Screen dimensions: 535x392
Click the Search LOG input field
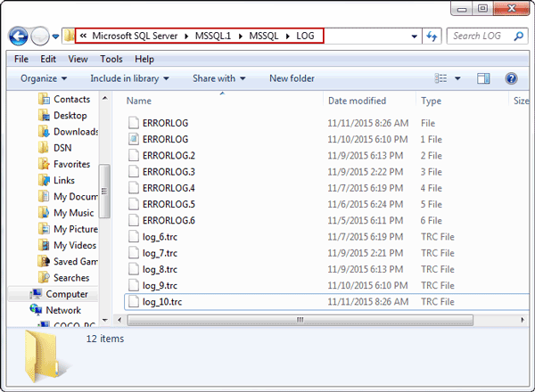pos(478,37)
